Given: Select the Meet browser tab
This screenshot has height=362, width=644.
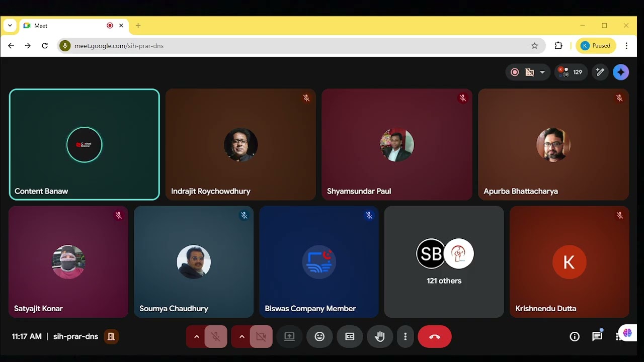Looking at the screenshot, I should click(73, 26).
